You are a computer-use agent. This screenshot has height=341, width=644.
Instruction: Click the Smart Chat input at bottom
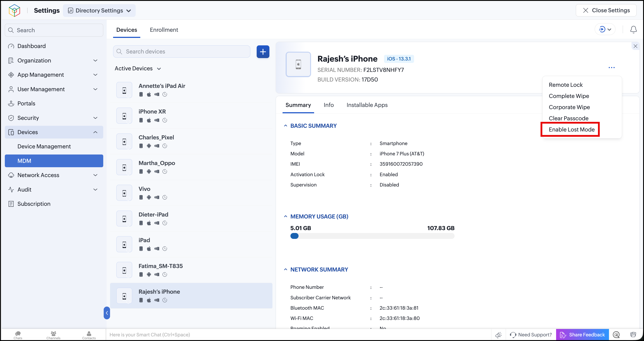299,335
